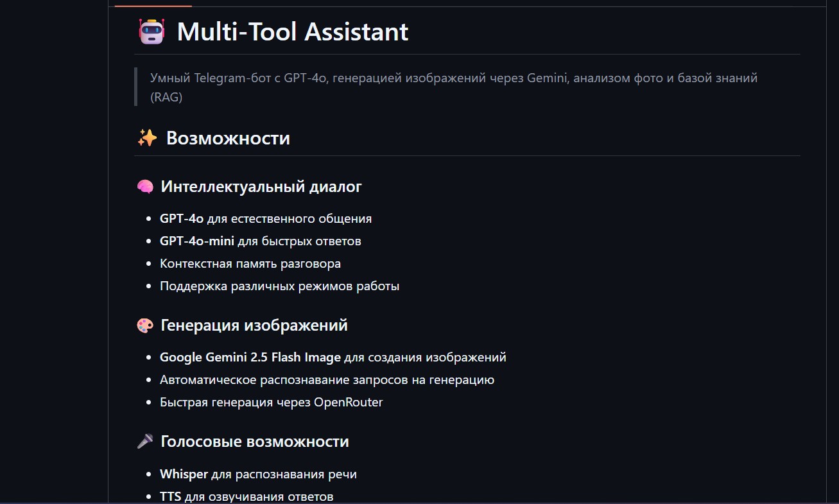Click the Multi-Tool Assistant title heading
This screenshot has width=839, height=504.
pyautogui.click(x=293, y=31)
